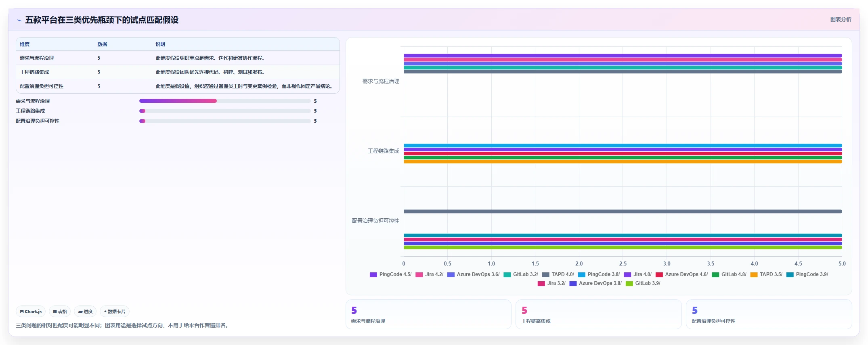Screen dimensions: 868x345
Task: Click the footnote starting 三类问题的相对匹配度
Action: (123, 325)
